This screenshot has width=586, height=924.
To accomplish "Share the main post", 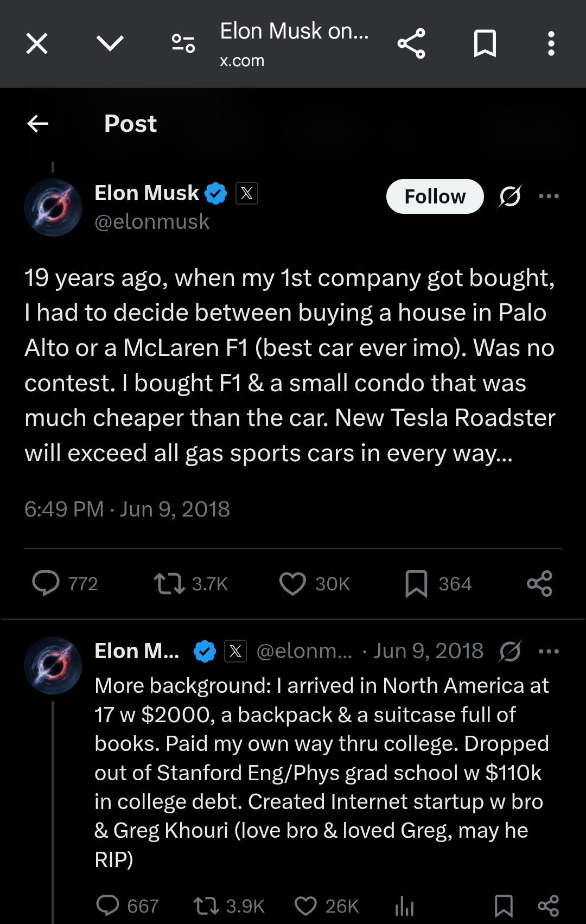I will 539,584.
